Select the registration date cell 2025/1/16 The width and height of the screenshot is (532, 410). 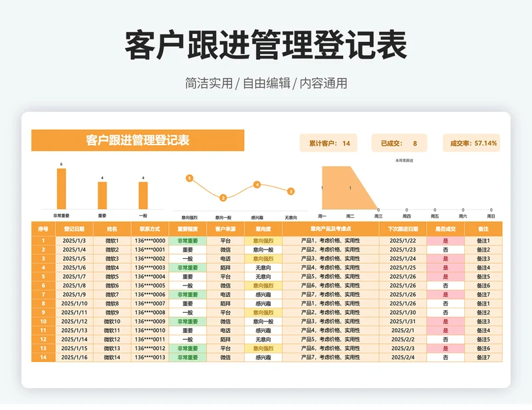click(74, 357)
